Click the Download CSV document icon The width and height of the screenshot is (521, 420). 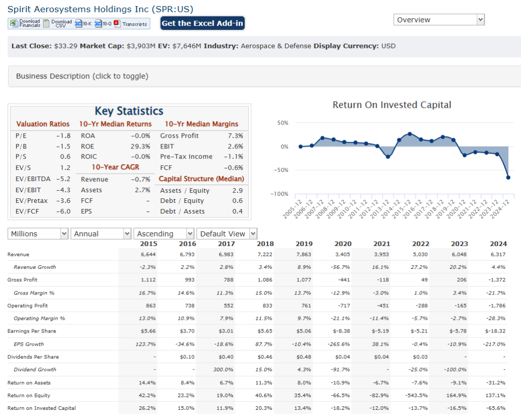pyautogui.click(x=47, y=23)
